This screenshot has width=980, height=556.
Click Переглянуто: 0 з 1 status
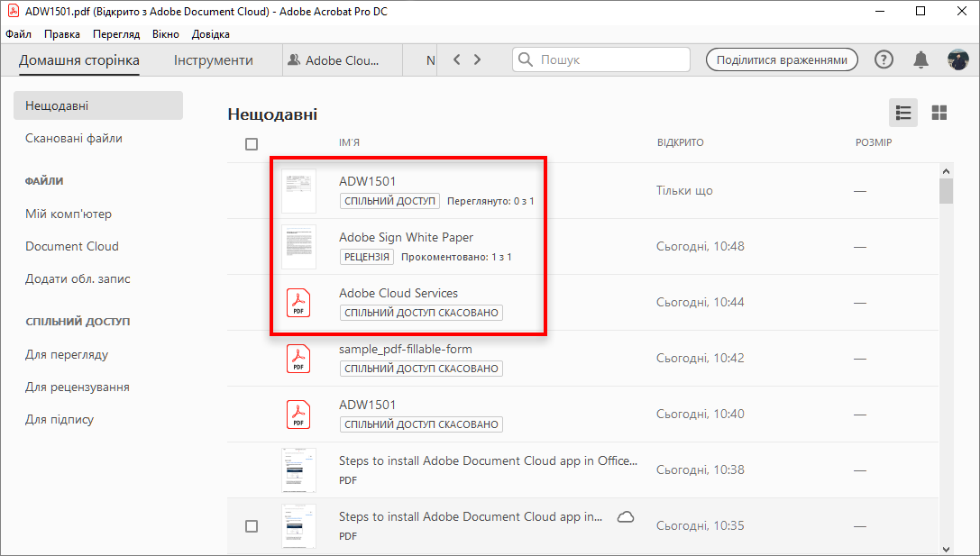(x=490, y=201)
